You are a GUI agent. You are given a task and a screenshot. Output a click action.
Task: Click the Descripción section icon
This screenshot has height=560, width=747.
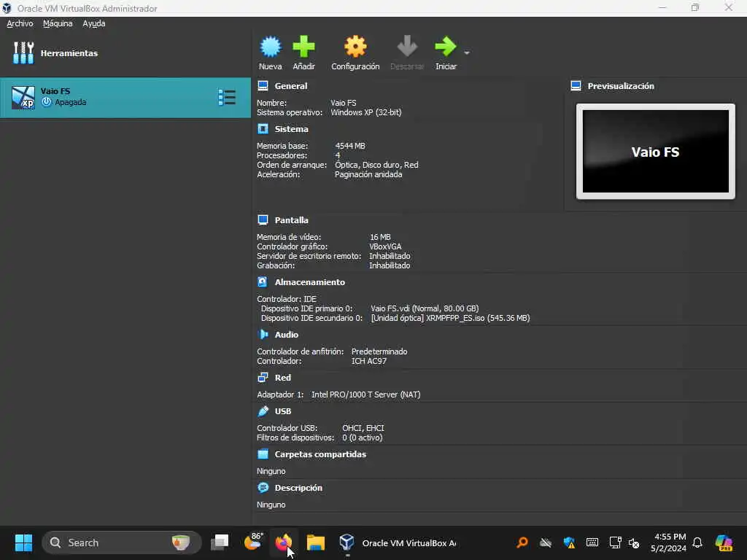pyautogui.click(x=263, y=488)
